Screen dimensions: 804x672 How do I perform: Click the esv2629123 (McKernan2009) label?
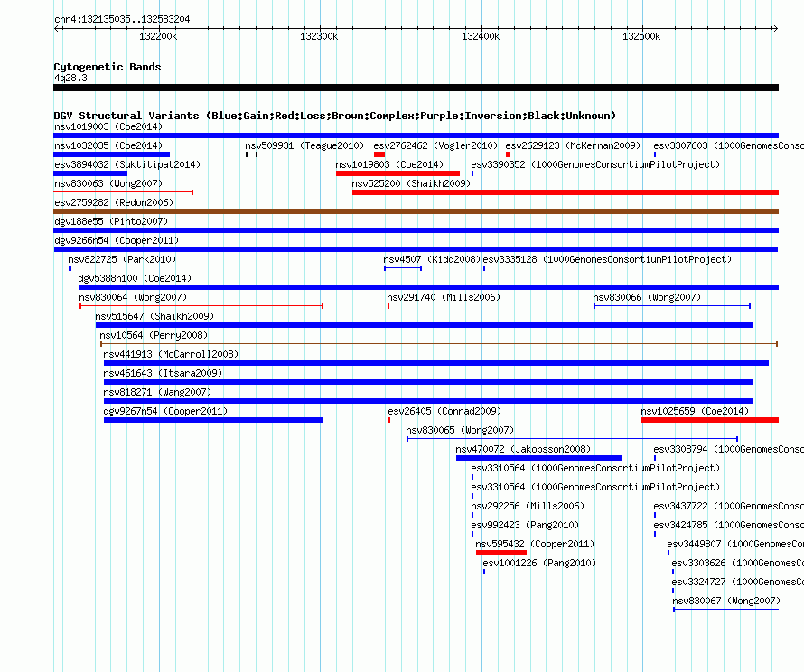click(x=573, y=145)
